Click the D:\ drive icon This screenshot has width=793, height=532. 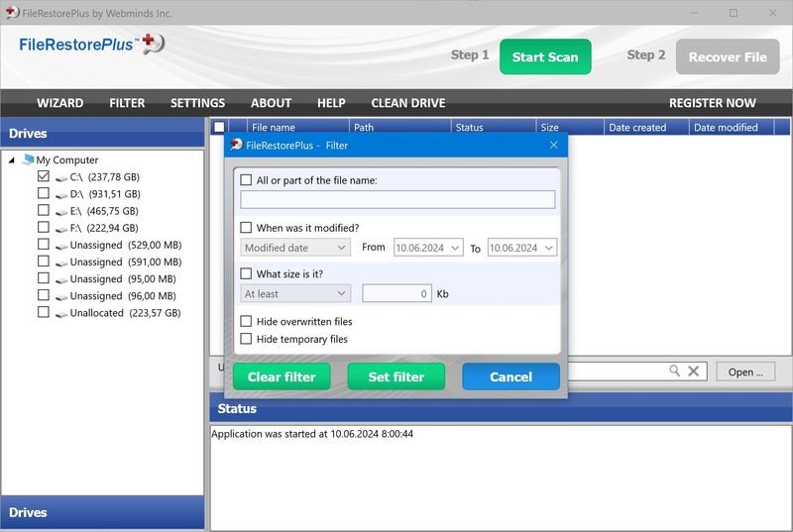[x=61, y=195]
